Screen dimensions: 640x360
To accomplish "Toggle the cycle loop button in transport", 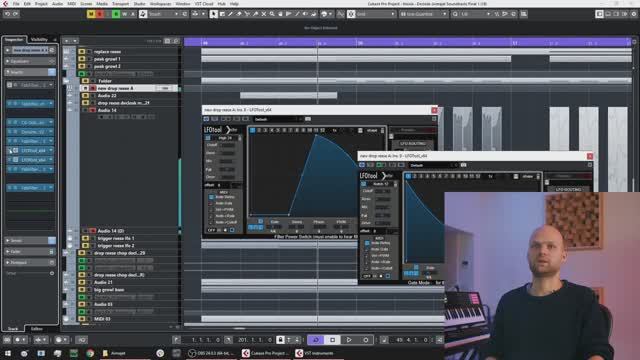I will point(316,340).
